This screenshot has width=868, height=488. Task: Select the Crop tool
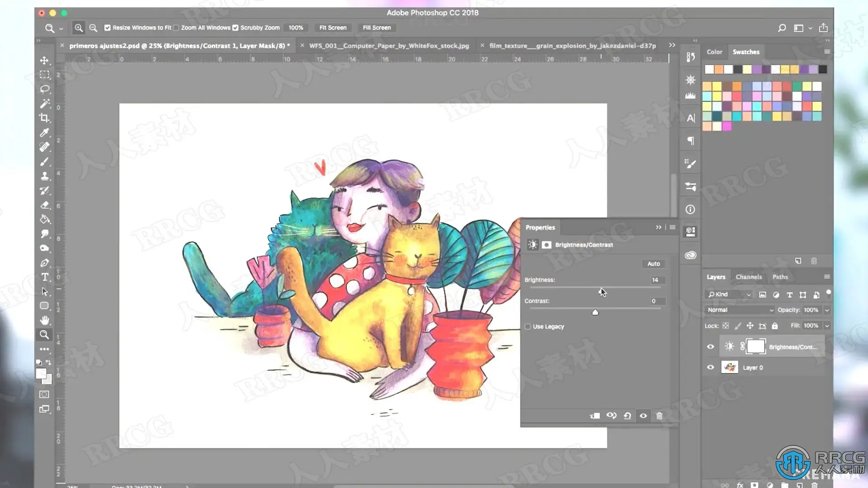pyautogui.click(x=44, y=118)
